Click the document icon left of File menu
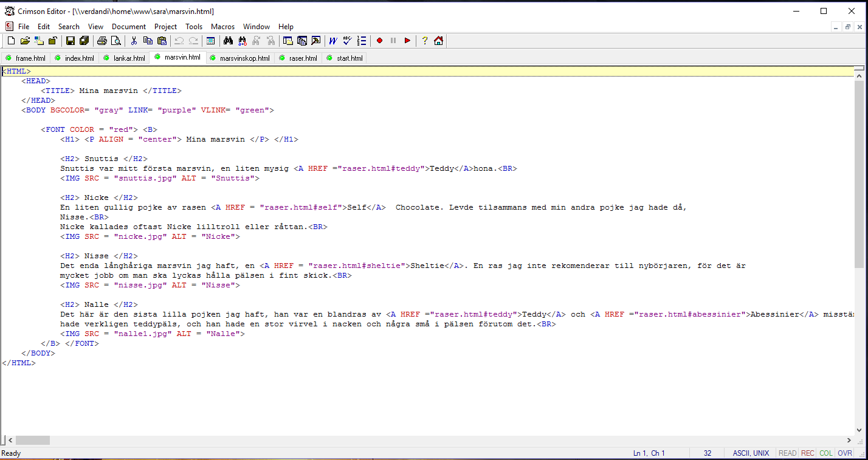 click(x=9, y=26)
